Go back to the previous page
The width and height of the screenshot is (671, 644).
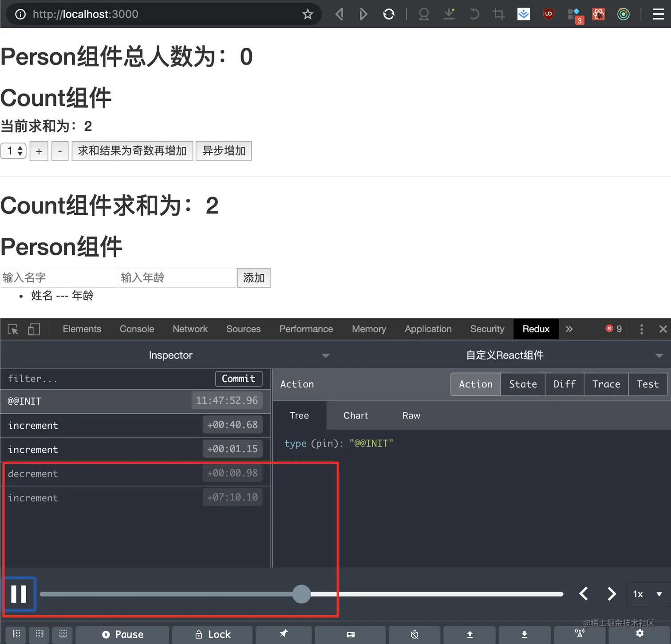tap(339, 14)
